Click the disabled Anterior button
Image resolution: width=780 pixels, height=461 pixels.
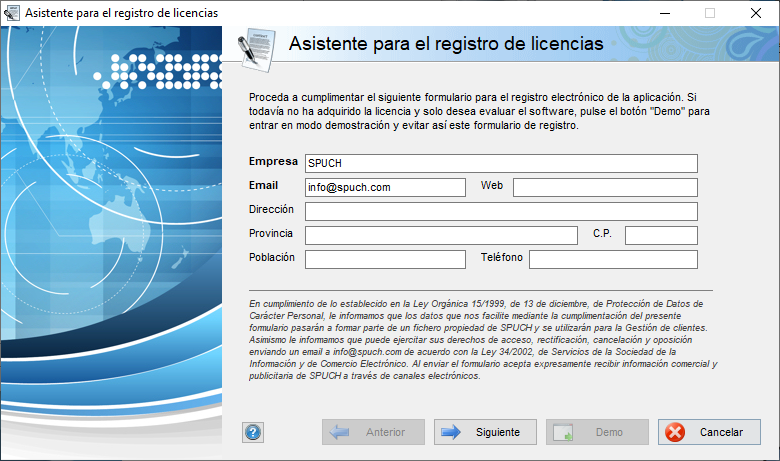coord(373,432)
